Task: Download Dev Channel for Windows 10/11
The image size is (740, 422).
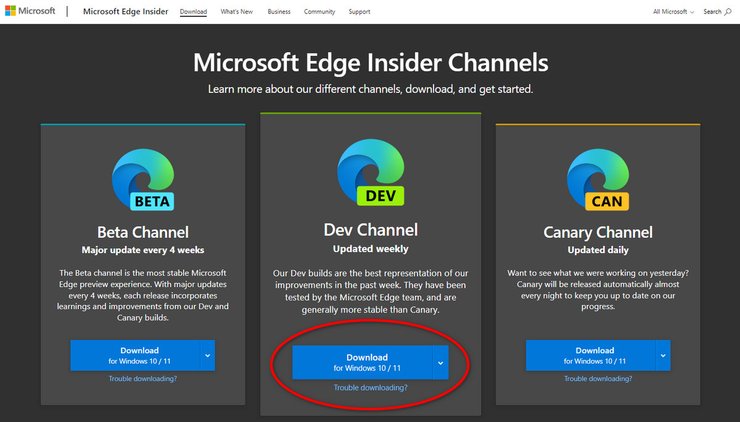Action: tap(362, 363)
